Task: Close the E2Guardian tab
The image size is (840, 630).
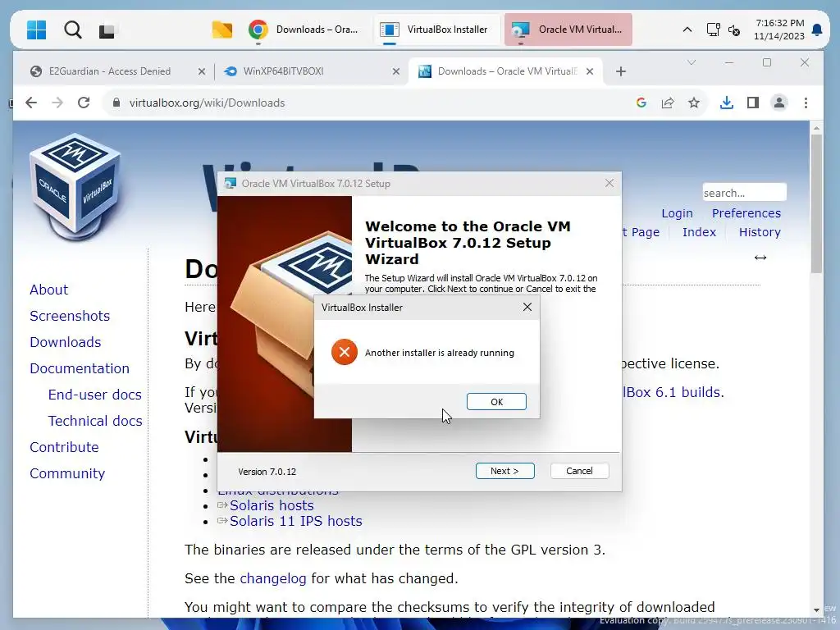Action: (202, 71)
